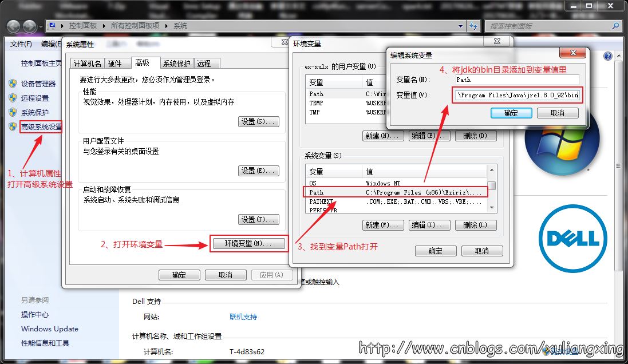Open recent pages dropdown beside forward arrow
628x364 pixels.
tap(41, 27)
